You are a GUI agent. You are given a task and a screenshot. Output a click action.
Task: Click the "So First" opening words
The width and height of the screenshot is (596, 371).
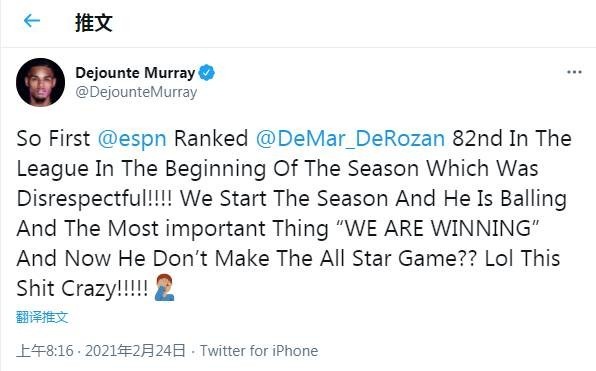(53, 138)
